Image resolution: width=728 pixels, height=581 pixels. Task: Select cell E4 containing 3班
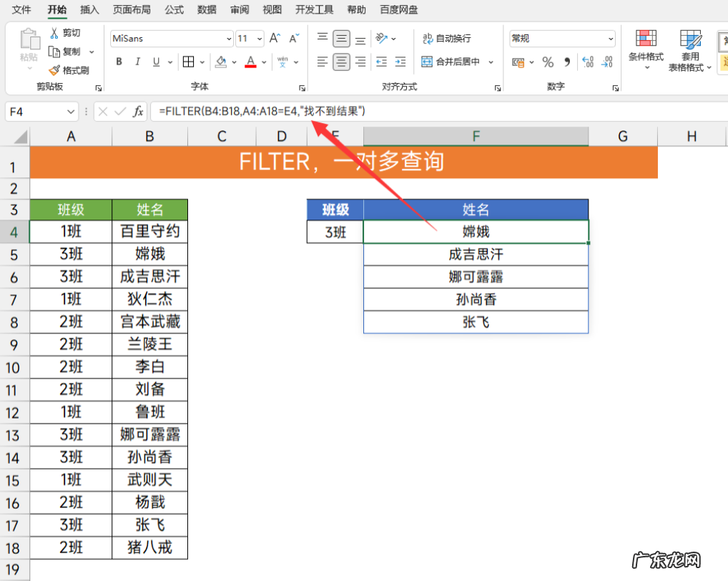tap(335, 232)
